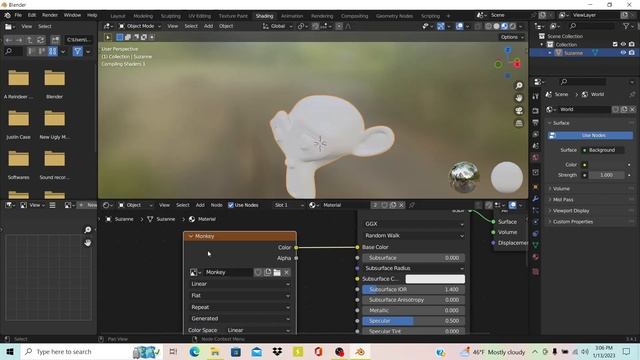The image size is (640, 360).
Task: Click the viewport zoom magnifier gizmo
Action: [x=519, y=85]
